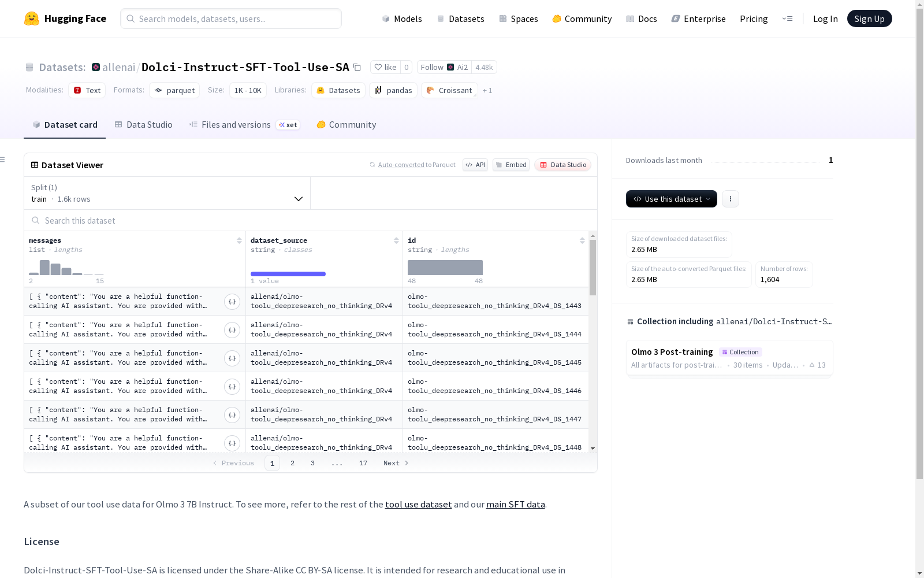Click the table vertical scrollbar thumb
924x578 pixels.
pyautogui.click(x=593, y=268)
